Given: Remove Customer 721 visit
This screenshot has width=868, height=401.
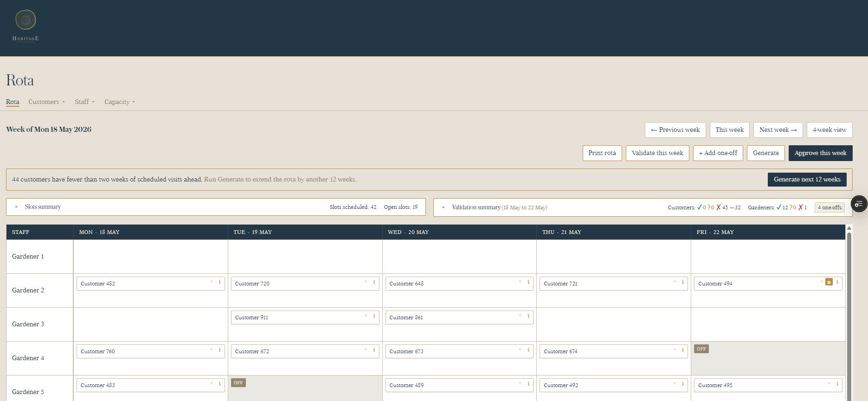Looking at the screenshot, I should coord(675,282).
